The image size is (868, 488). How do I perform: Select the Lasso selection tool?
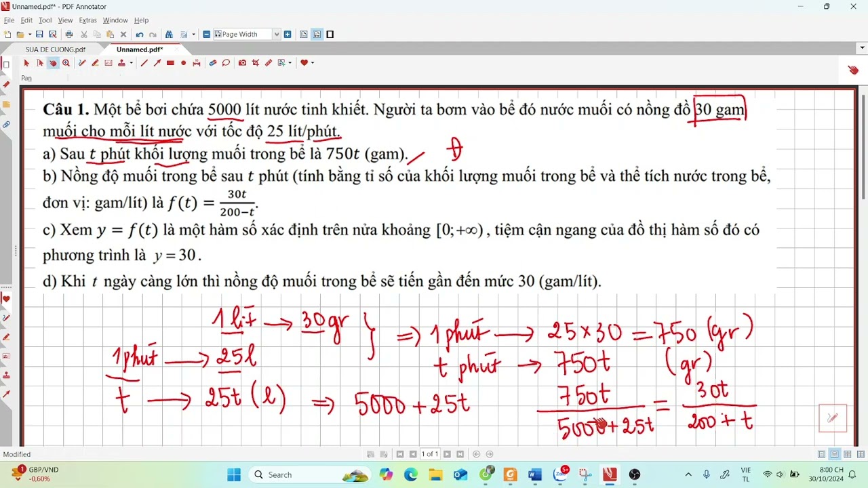[x=226, y=63]
